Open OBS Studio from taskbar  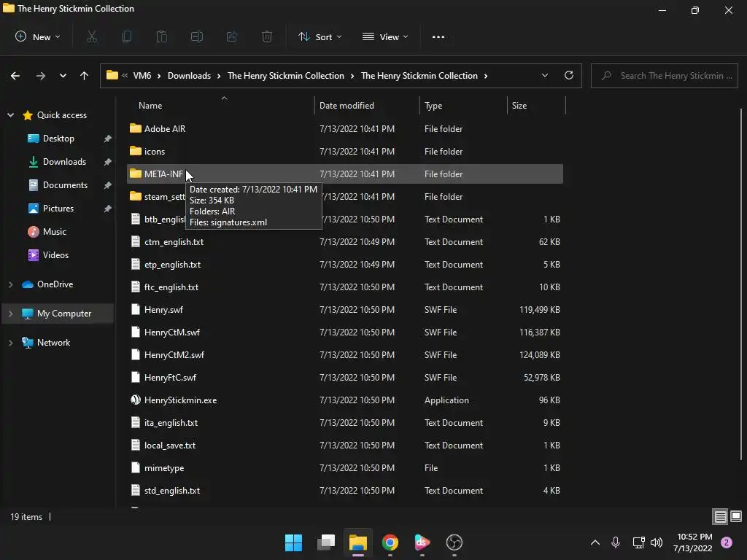coord(454,542)
